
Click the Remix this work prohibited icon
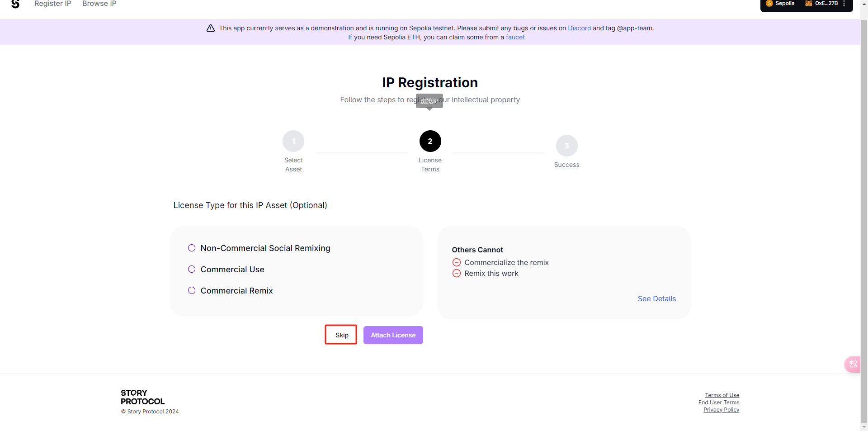pos(457,273)
